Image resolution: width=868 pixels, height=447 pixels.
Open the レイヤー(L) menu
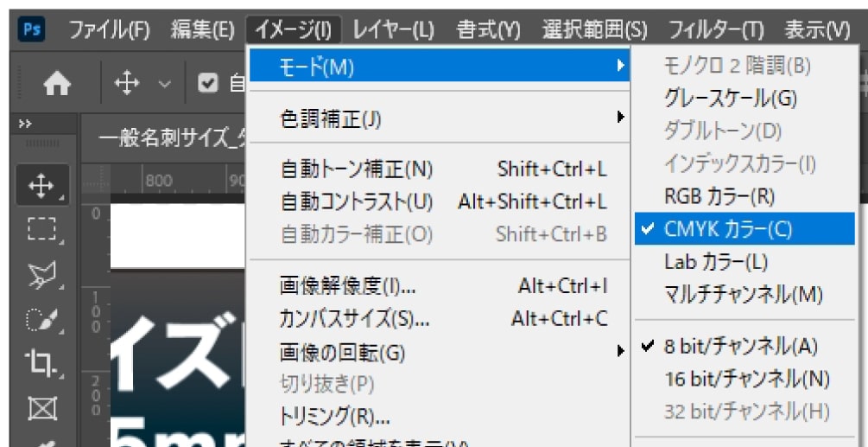pyautogui.click(x=393, y=31)
